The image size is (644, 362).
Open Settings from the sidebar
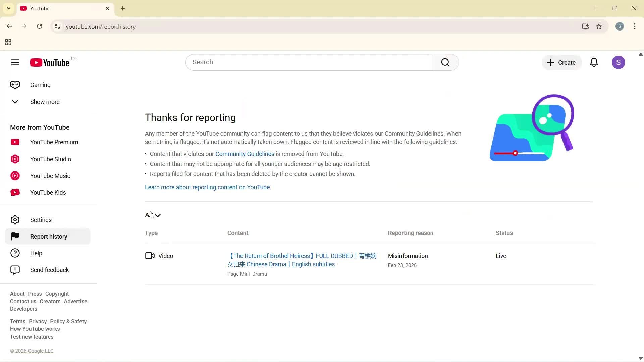41,220
